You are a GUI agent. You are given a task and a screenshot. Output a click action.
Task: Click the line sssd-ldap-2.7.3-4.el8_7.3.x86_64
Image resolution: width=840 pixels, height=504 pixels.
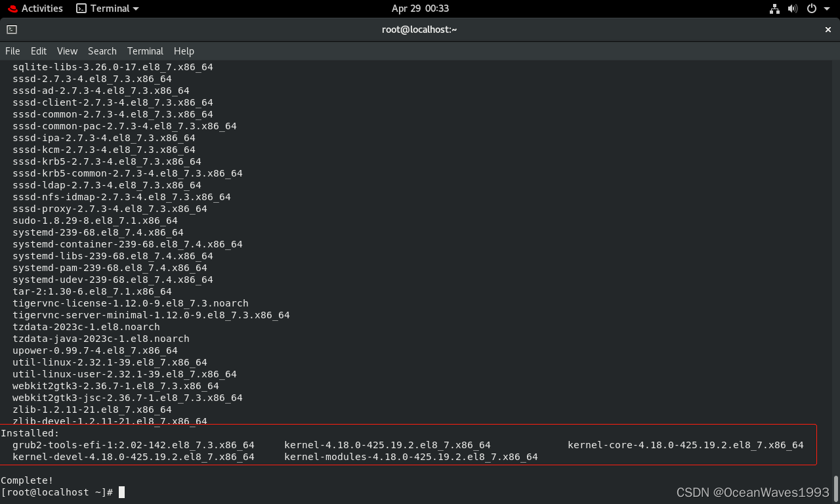click(107, 185)
